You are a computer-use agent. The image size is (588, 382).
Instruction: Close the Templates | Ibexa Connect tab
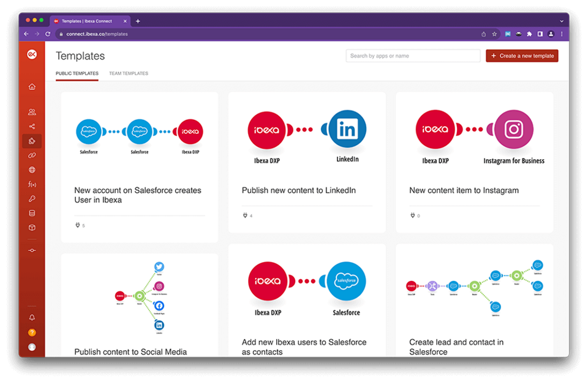[125, 21]
